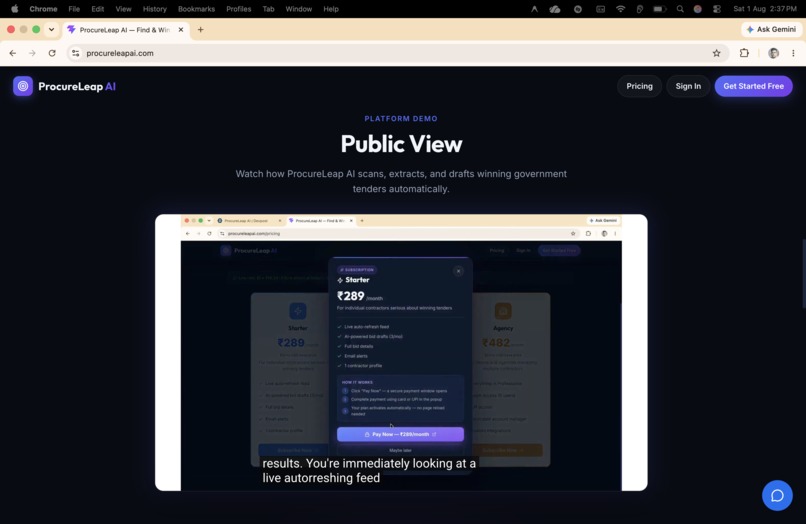The height and width of the screenshot is (524, 806).
Task: Open the chat support bubble
Action: pyautogui.click(x=777, y=495)
